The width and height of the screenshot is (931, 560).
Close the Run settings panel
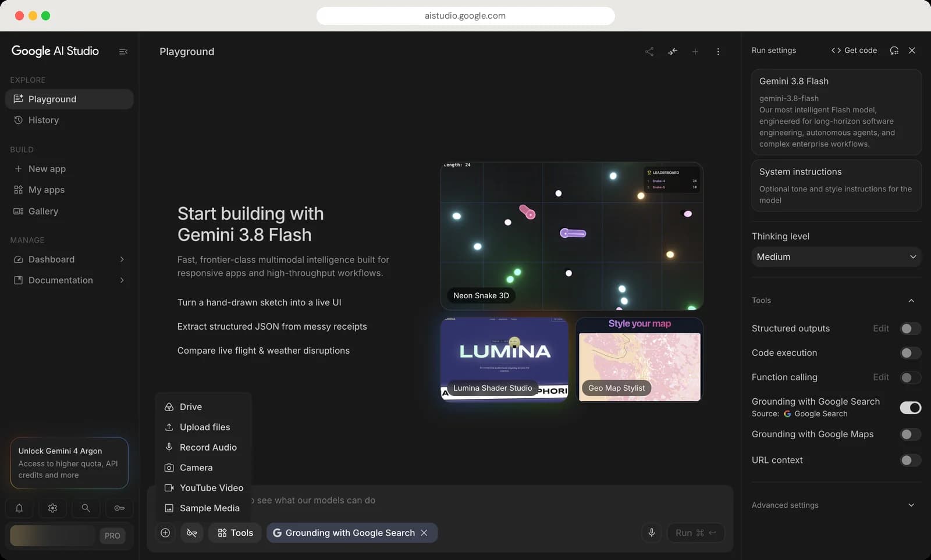(912, 51)
